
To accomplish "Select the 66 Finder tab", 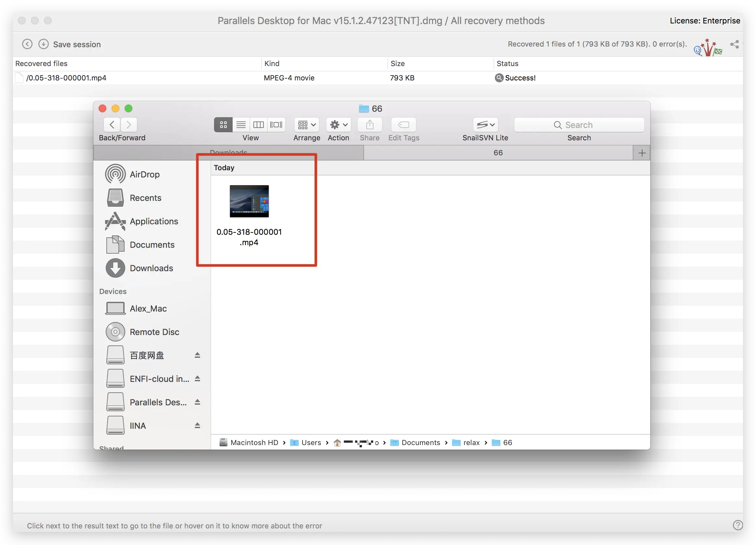I will coord(498,153).
